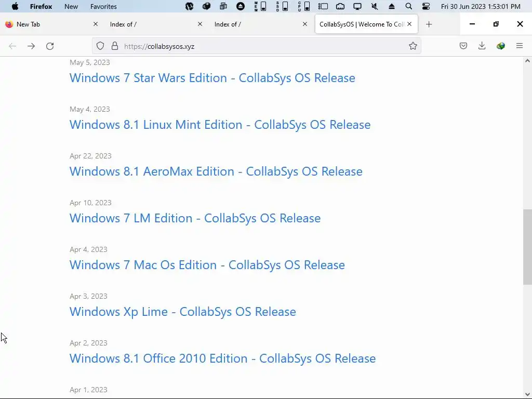Click the Apr 22, 2023 date text

point(90,156)
